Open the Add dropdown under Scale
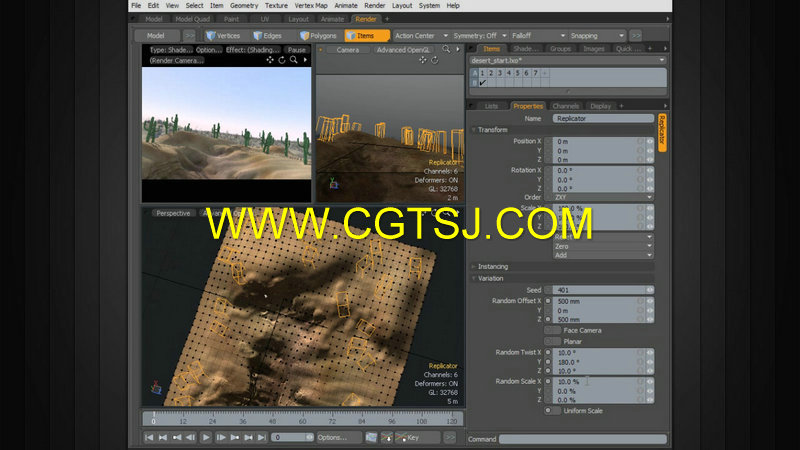 coord(603,255)
